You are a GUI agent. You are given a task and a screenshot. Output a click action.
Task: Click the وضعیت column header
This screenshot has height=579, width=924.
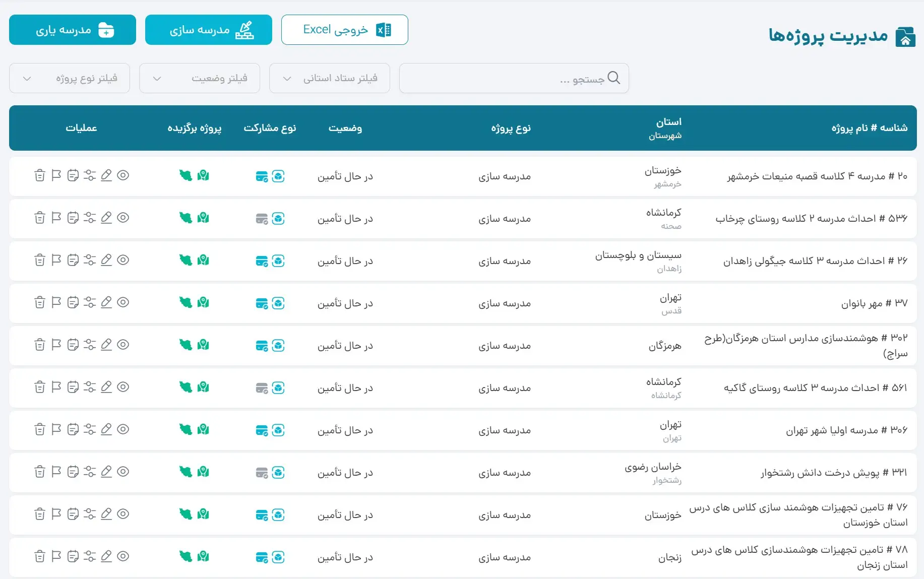[345, 128]
